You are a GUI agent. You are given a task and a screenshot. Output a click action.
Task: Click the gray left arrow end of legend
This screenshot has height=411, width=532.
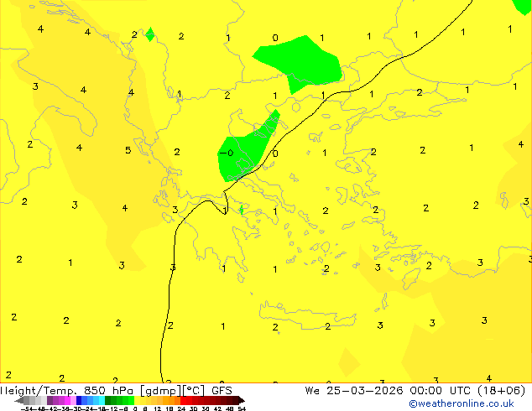(x=19, y=400)
